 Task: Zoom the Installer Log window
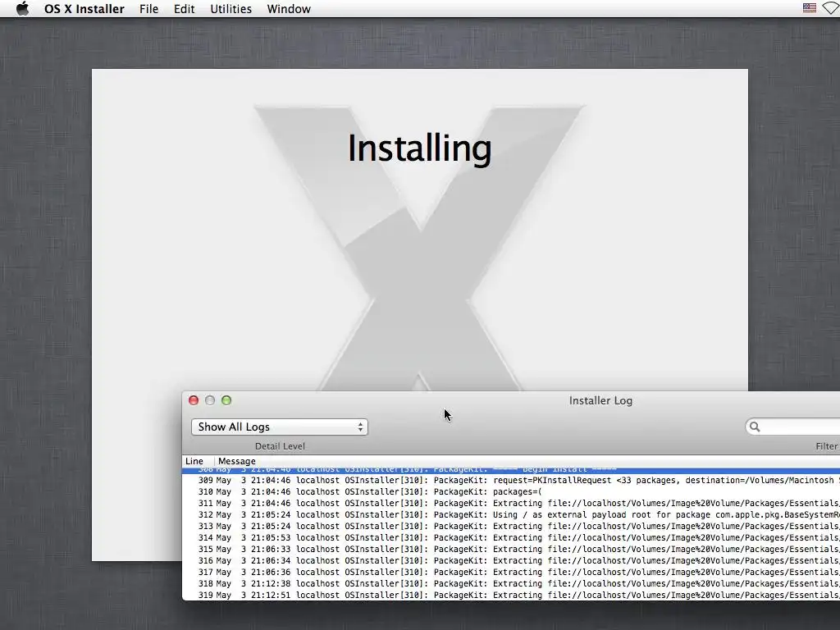[x=226, y=400]
